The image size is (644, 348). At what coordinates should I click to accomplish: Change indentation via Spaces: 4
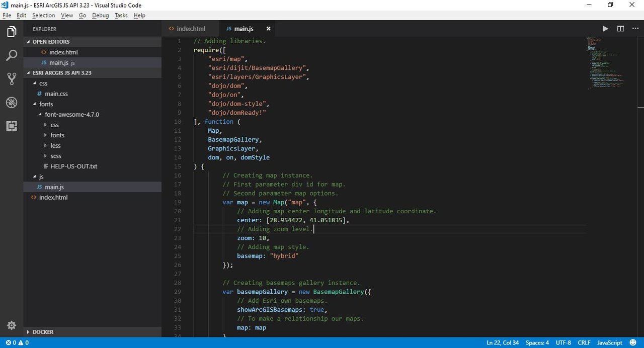pyautogui.click(x=537, y=342)
